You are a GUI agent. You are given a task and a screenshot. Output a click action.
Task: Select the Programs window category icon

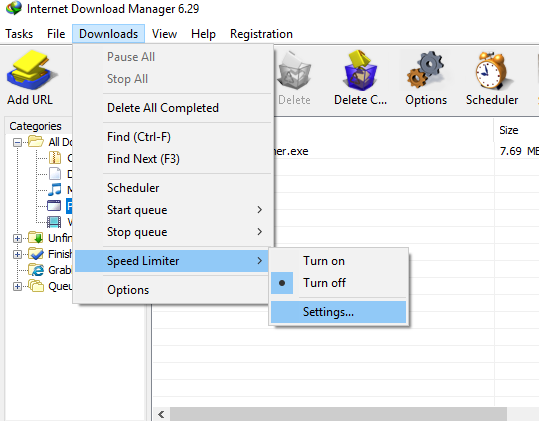coord(54,206)
